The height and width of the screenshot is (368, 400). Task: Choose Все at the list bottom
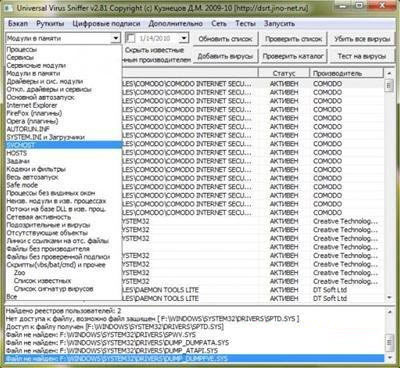[63, 296]
